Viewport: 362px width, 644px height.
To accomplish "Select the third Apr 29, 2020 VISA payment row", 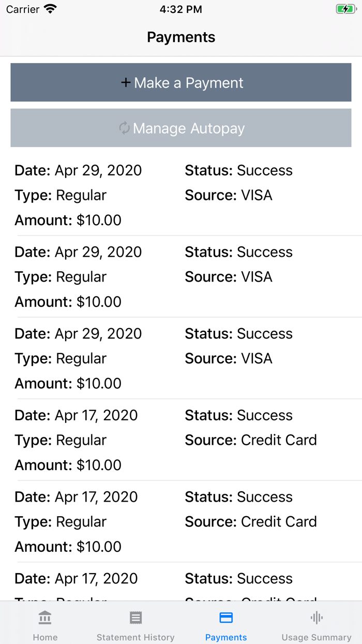I will coord(181,358).
